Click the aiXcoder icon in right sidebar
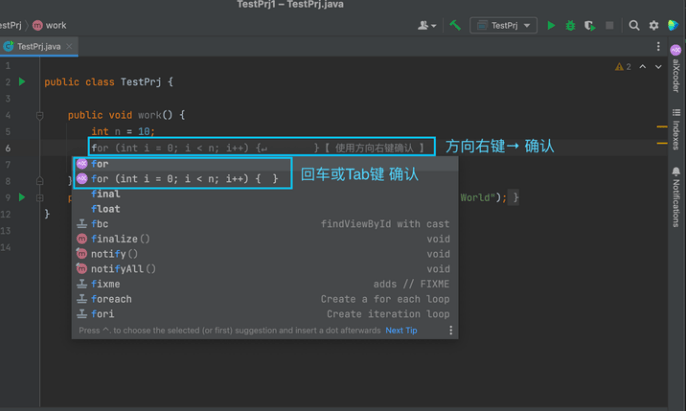 tap(676, 50)
